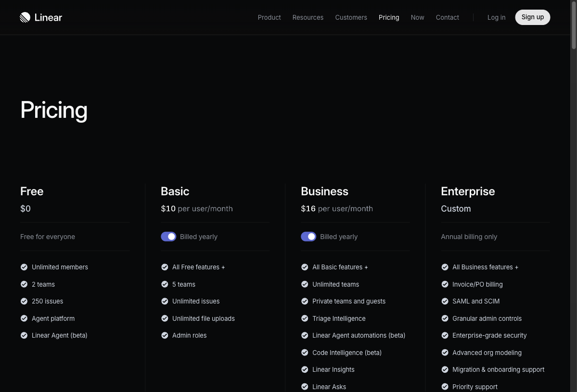Image resolution: width=577 pixels, height=392 pixels.
Task: Click the Linear logo icon
Action: tap(25, 17)
